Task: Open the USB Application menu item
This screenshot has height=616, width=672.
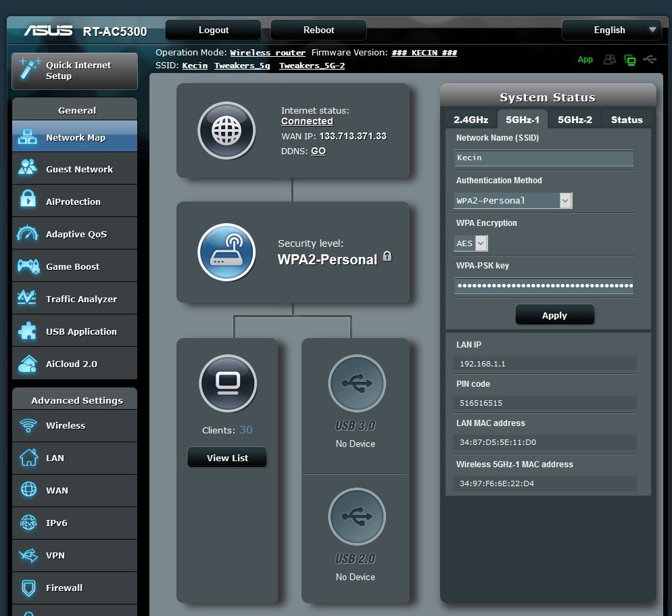Action: tap(74, 331)
